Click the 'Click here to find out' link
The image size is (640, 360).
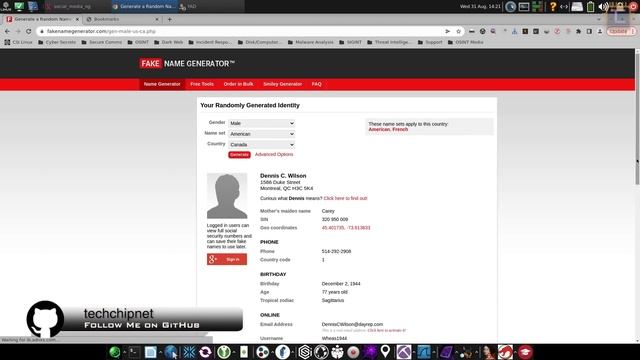point(345,198)
